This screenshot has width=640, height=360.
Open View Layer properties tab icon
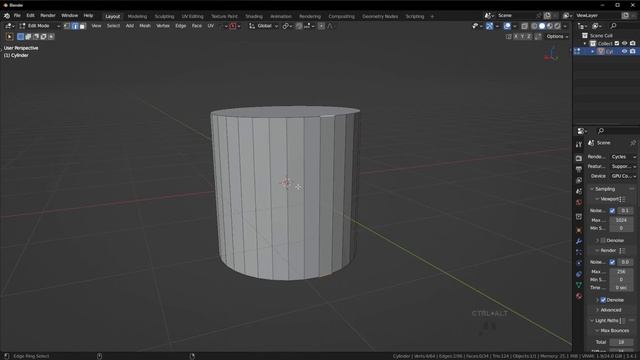click(579, 180)
